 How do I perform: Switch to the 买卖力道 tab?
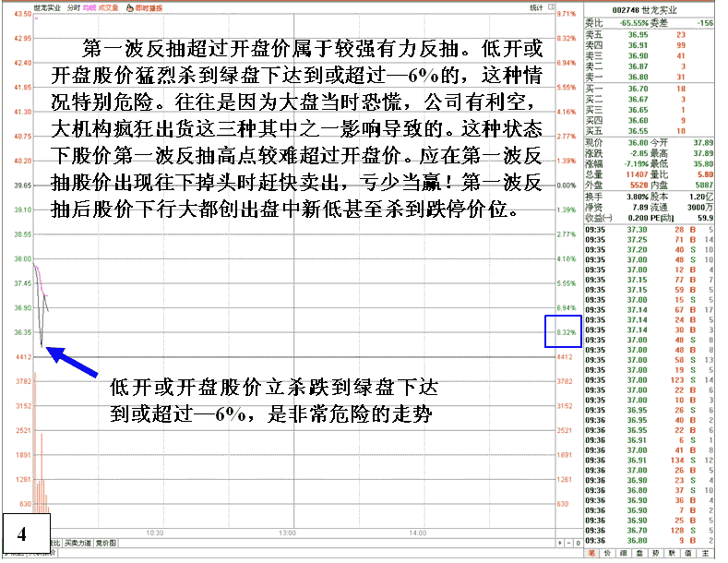78,543
